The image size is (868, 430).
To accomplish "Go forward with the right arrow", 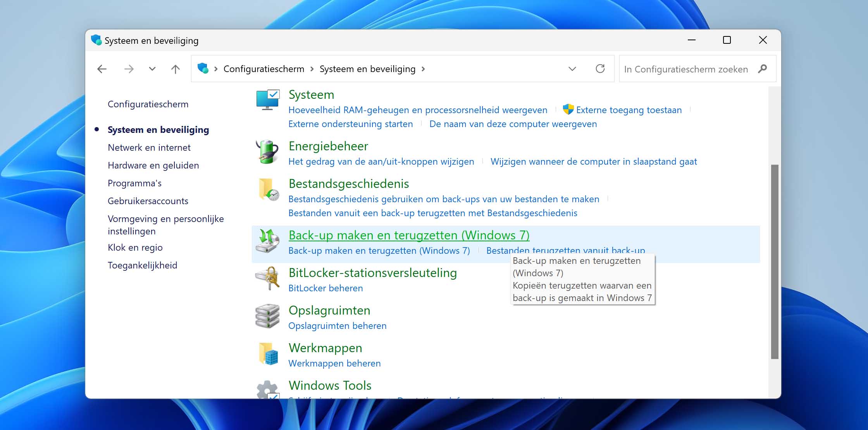I will 129,69.
